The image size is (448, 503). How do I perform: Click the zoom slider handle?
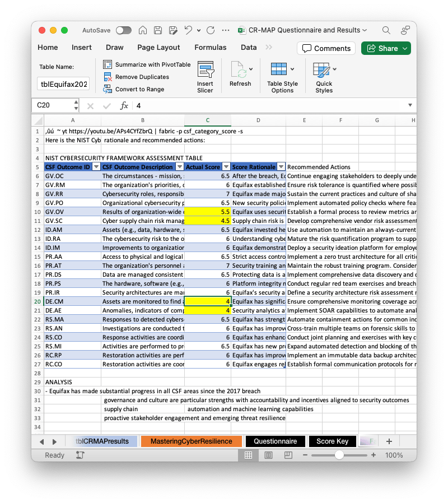coord(339,455)
